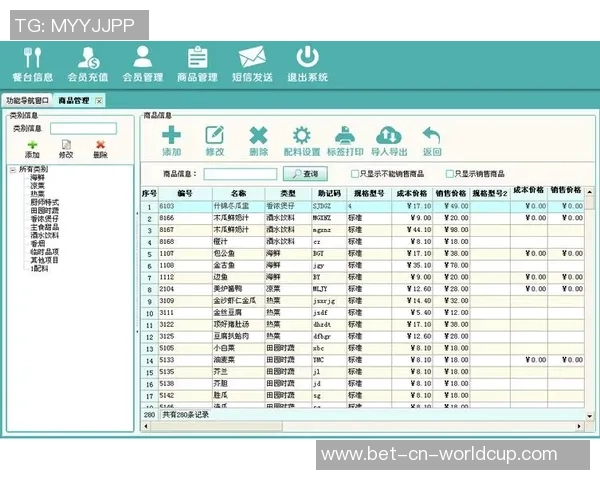
Task: Click the 查询 search button
Action: [305, 174]
